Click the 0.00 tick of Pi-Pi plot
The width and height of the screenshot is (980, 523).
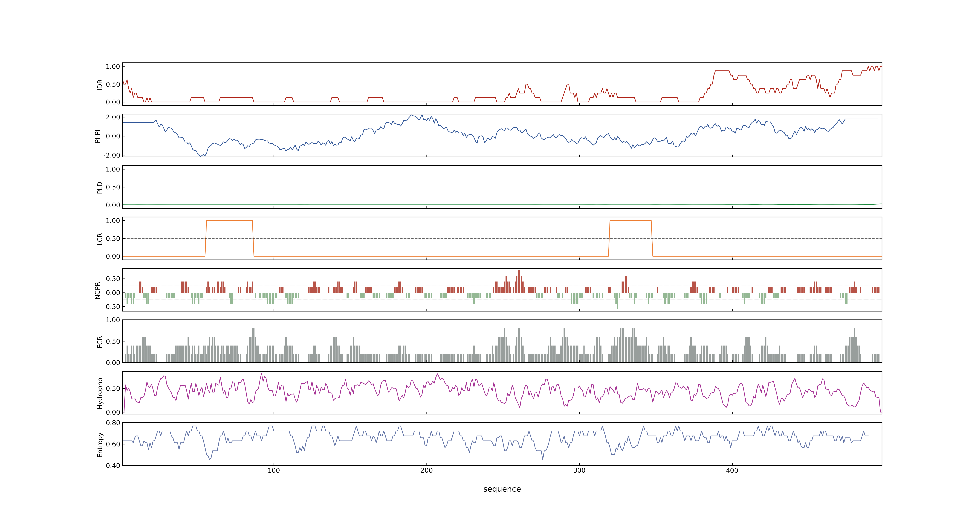pos(113,136)
